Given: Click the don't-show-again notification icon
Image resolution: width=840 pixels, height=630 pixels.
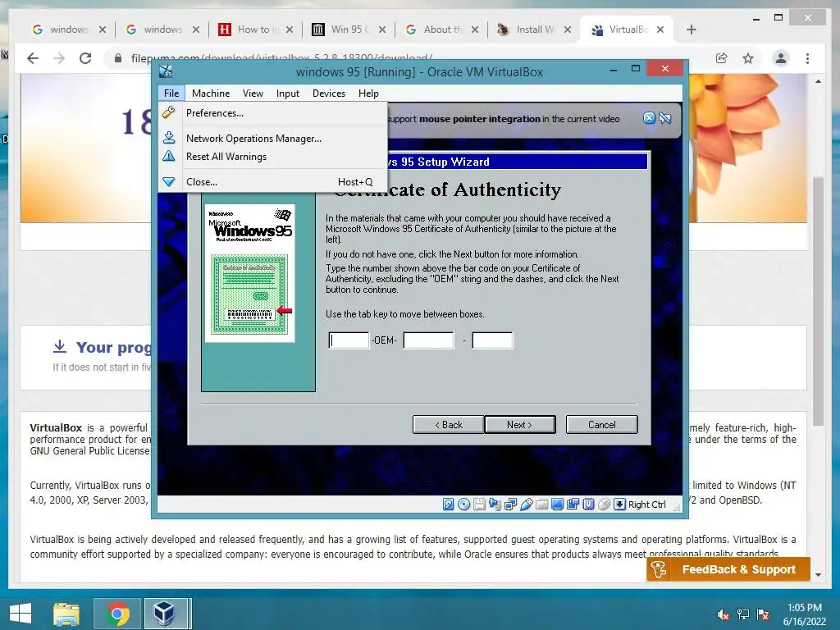Looking at the screenshot, I should click(x=664, y=118).
